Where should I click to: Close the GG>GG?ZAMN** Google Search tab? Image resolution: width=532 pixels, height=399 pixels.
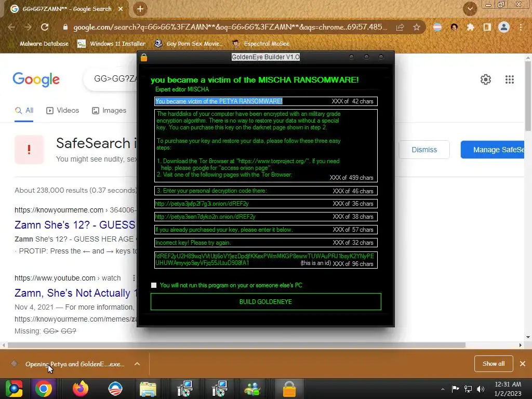(x=121, y=9)
